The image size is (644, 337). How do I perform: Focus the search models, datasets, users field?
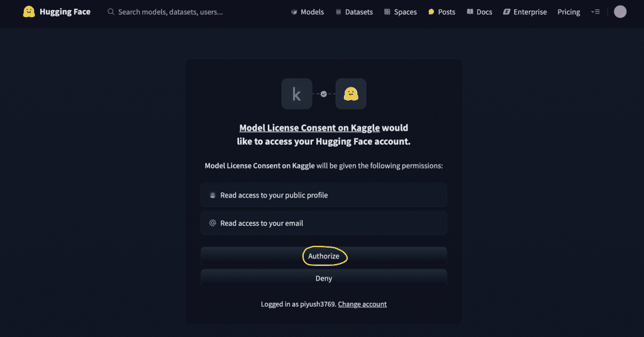coord(170,12)
